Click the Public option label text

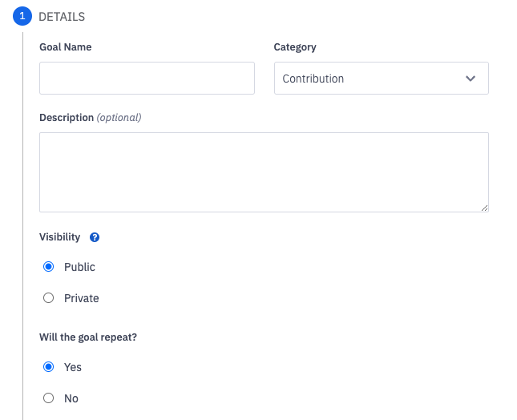[79, 267]
